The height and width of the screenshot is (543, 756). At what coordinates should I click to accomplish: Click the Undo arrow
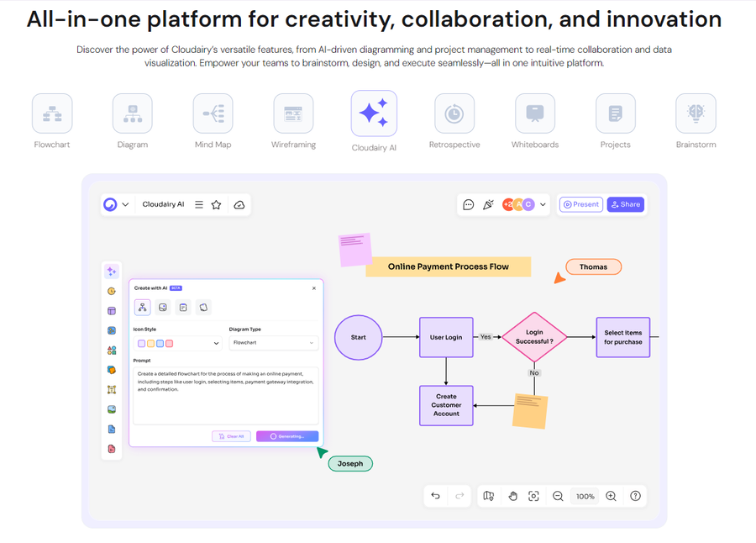pos(435,496)
